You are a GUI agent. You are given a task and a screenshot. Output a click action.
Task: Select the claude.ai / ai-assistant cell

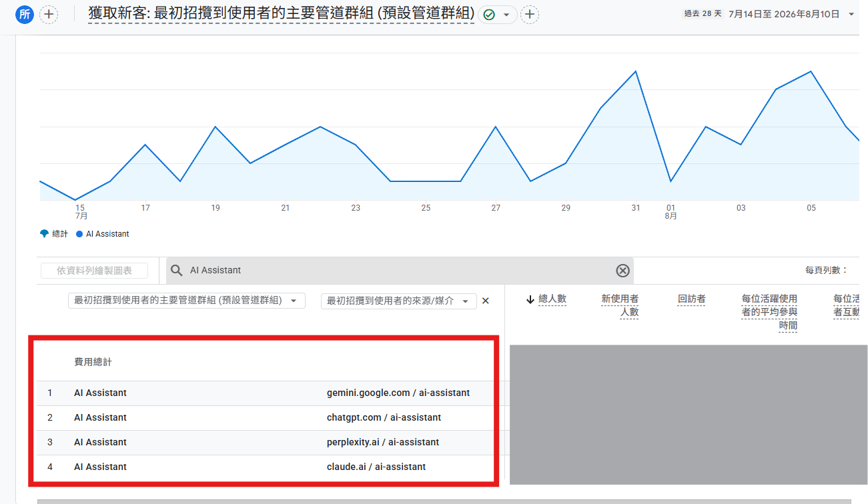pyautogui.click(x=376, y=467)
